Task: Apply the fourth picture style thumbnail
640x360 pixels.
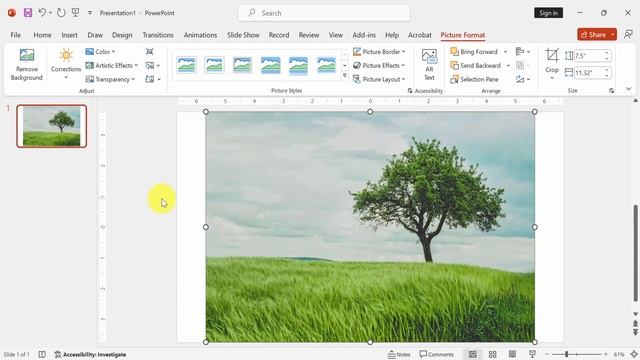Action: 271,65
